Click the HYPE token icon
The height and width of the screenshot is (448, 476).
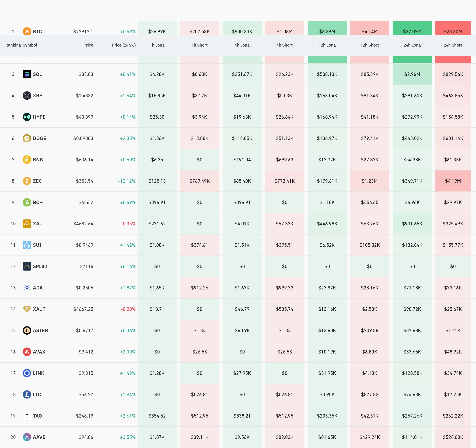click(27, 117)
